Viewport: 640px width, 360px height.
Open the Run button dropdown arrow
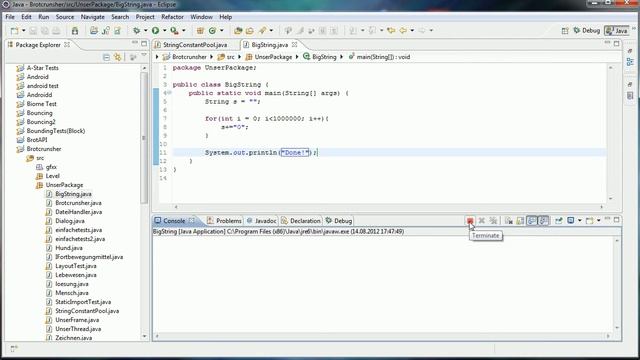pos(164,31)
